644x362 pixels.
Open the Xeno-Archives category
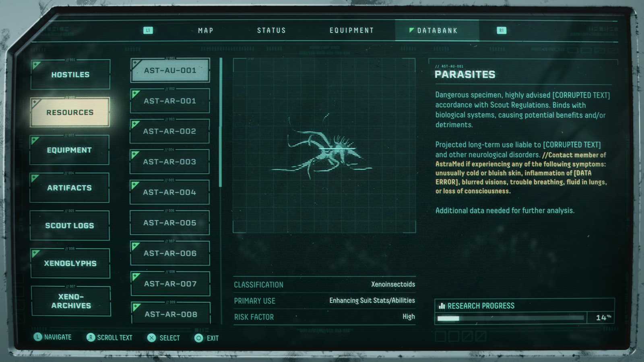pyautogui.click(x=71, y=301)
